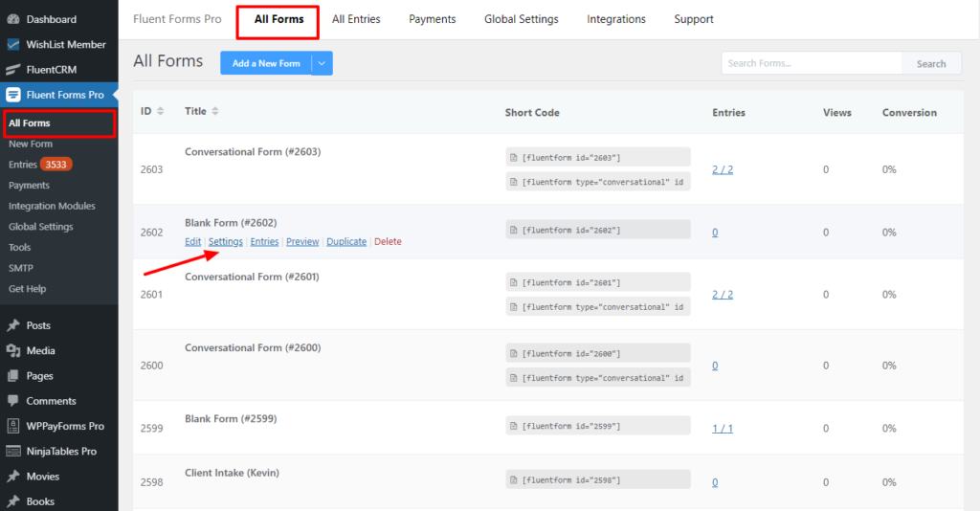The image size is (980, 511).
Task: Open Integration Modules sidebar item
Action: (52, 206)
